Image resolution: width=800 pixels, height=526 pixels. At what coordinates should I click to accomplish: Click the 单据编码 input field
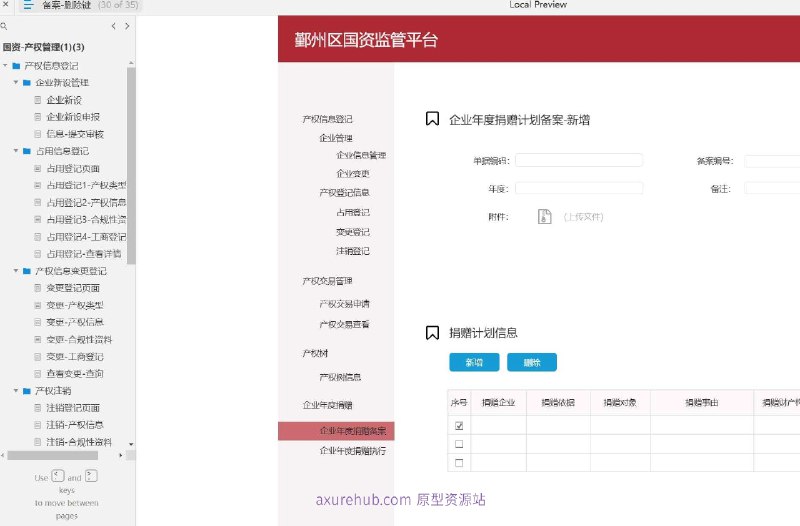(579, 161)
